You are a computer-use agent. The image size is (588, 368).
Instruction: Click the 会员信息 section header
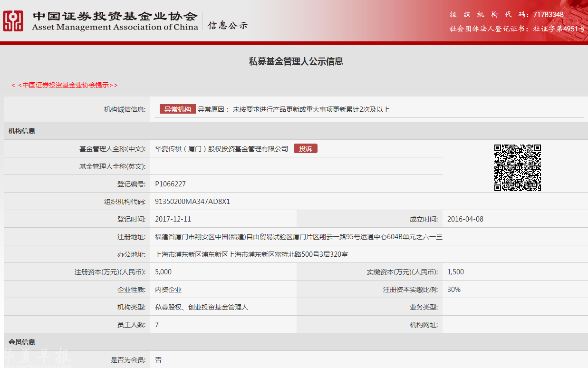tap(22, 342)
